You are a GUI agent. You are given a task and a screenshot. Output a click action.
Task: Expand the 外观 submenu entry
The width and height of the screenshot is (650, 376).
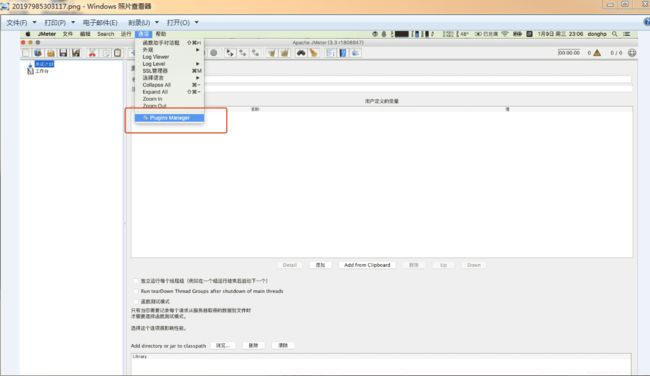tap(169, 50)
